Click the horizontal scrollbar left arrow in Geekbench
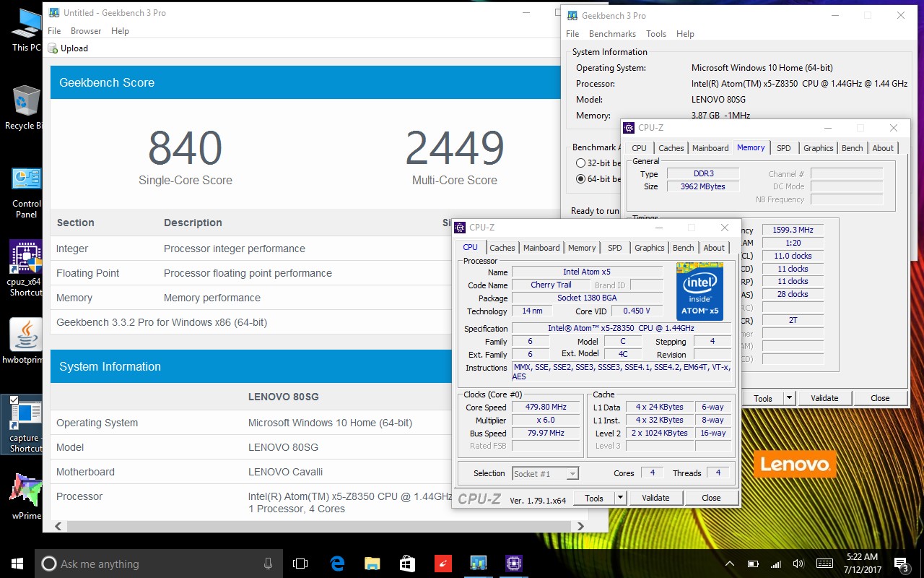Viewport: 924px width, 578px height. (x=58, y=526)
